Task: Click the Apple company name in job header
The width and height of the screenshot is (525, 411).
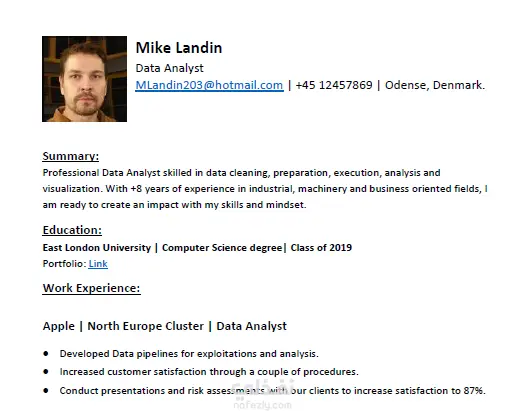Action: (x=59, y=326)
